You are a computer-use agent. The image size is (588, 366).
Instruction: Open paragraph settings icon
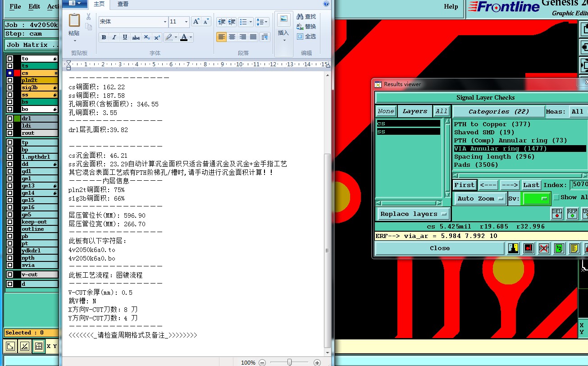[264, 37]
